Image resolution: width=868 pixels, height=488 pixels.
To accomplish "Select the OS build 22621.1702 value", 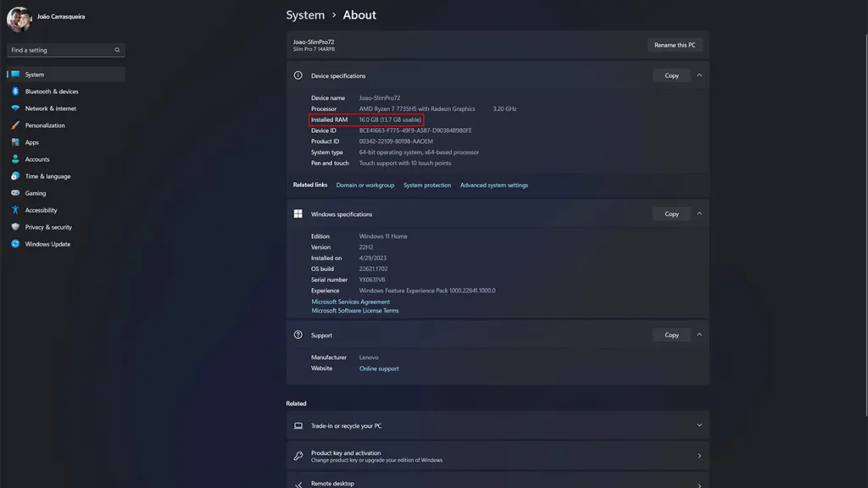I will pos(373,269).
